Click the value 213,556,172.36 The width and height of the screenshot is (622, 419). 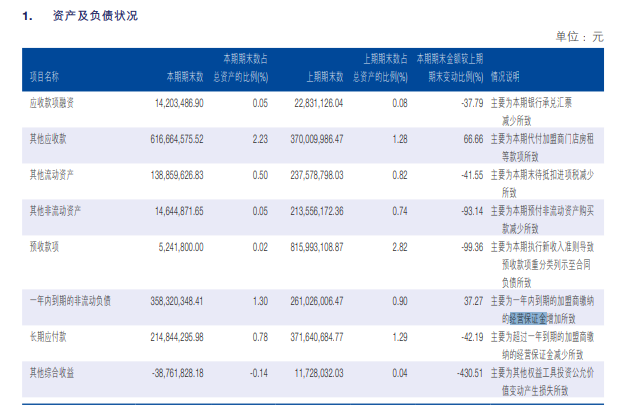pos(317,211)
